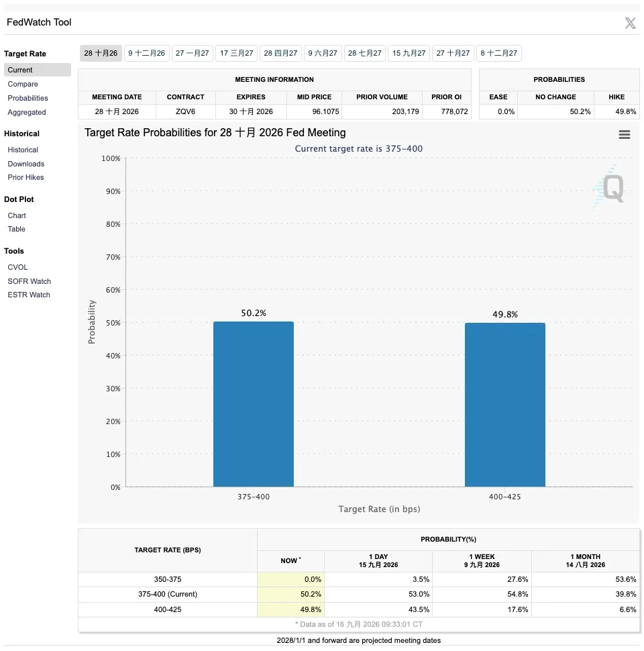Select the 15 九月27 meeting tab
This screenshot has width=644, height=651.
click(409, 53)
